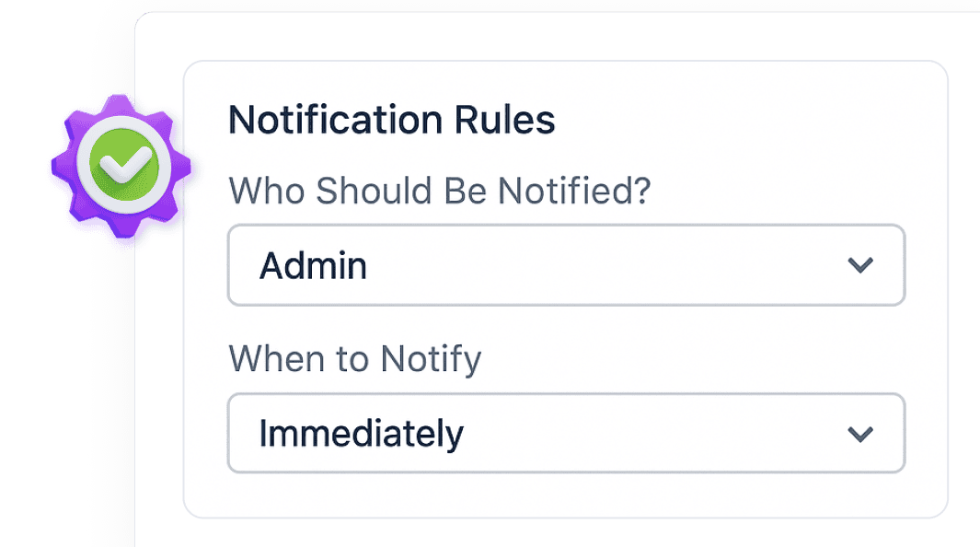The height and width of the screenshot is (547, 980).
Task: Click the Immediately text value
Action: pyautogui.click(x=361, y=434)
